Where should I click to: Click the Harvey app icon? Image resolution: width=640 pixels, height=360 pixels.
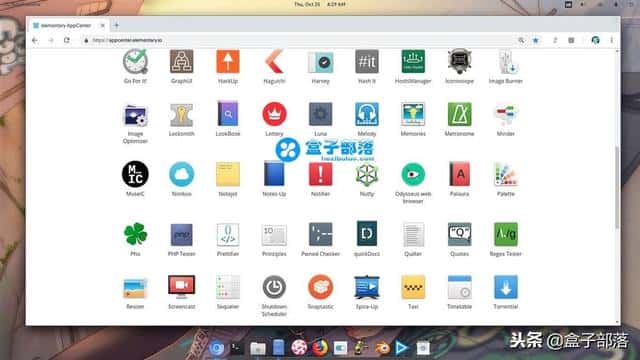(320, 62)
